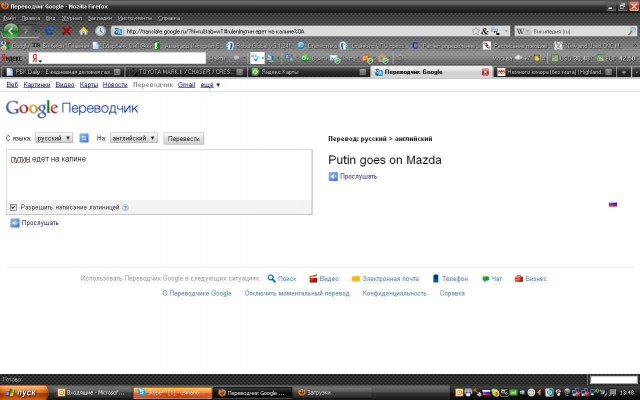
Task: Expand the ещё menu in Google top bar
Action: [210, 85]
